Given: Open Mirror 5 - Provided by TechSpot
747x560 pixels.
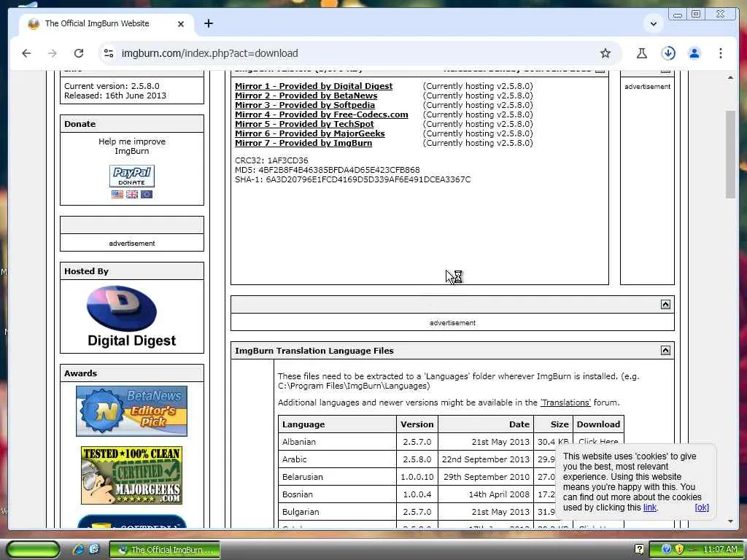Looking at the screenshot, I should point(304,124).
